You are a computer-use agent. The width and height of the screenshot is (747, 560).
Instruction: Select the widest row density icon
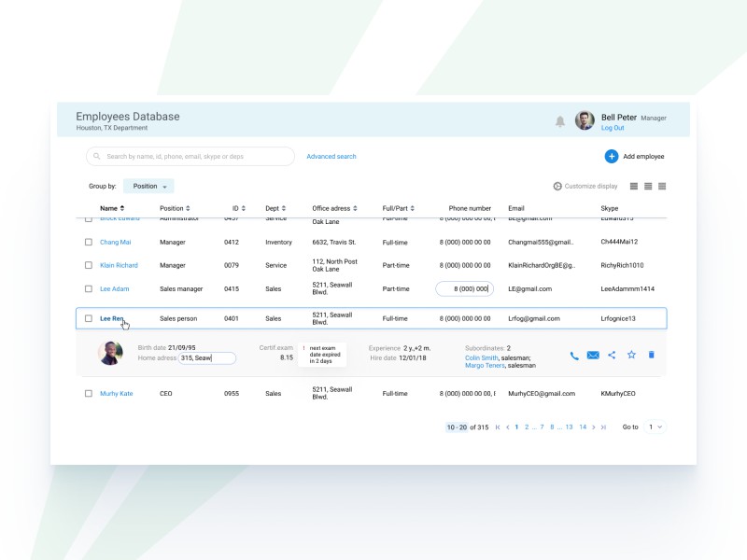(x=634, y=186)
